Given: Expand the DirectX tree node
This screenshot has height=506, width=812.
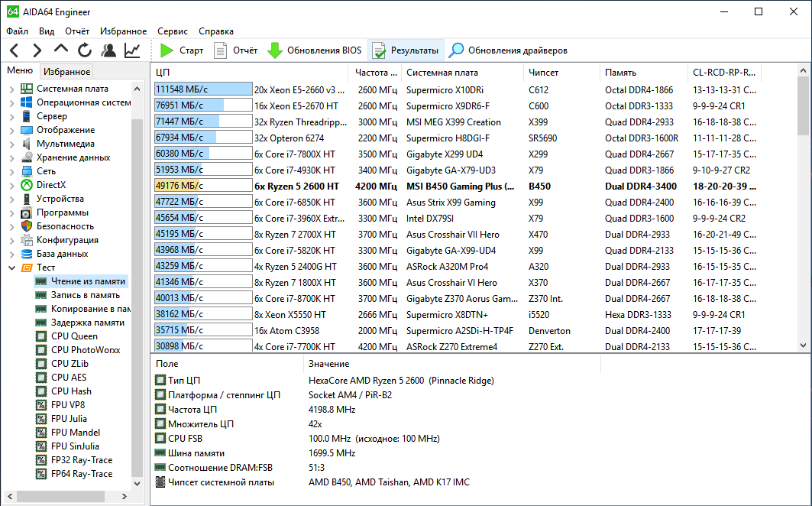Looking at the screenshot, I should coord(12,184).
